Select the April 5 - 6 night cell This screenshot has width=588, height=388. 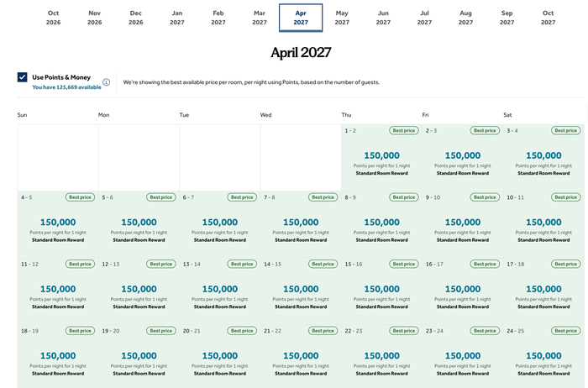(139, 224)
